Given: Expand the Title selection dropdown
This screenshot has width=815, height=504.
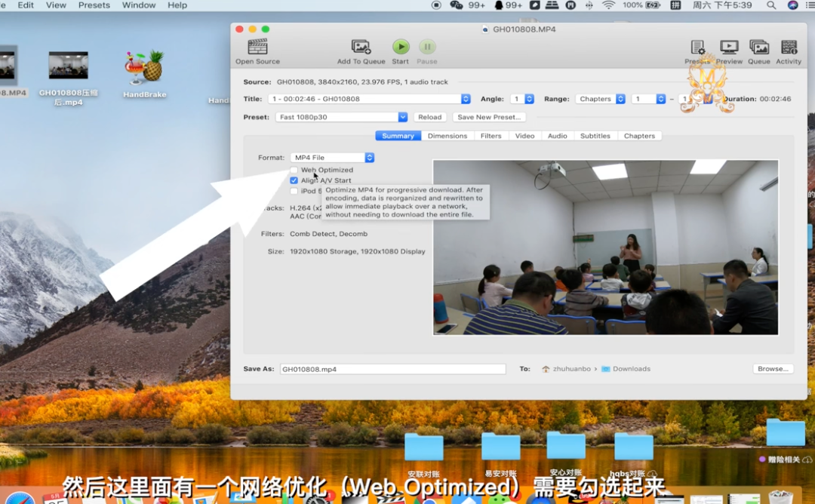Looking at the screenshot, I should (x=369, y=99).
